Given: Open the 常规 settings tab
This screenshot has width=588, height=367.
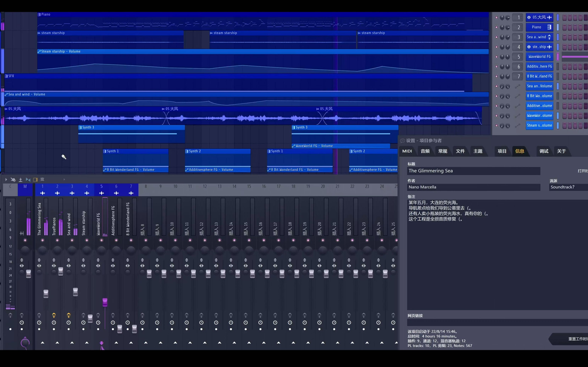Looking at the screenshot, I should (x=443, y=151).
